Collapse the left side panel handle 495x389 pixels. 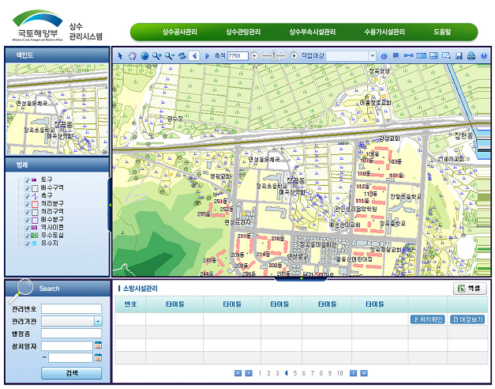(x=110, y=205)
